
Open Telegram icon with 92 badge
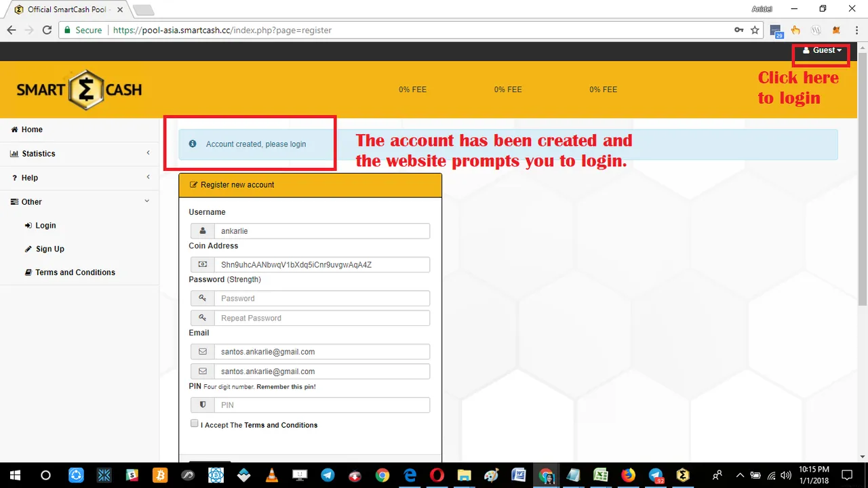click(656, 475)
